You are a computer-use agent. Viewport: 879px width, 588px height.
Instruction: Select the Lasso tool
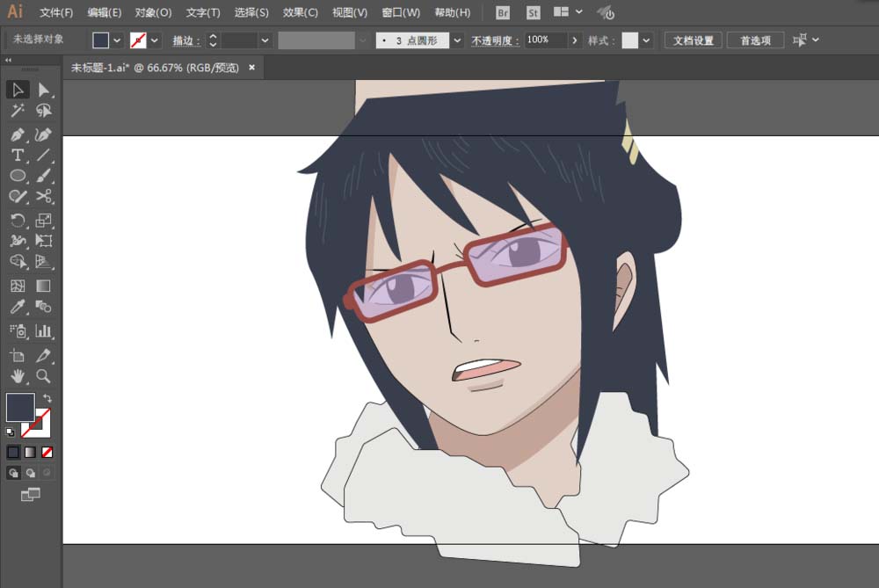click(44, 111)
